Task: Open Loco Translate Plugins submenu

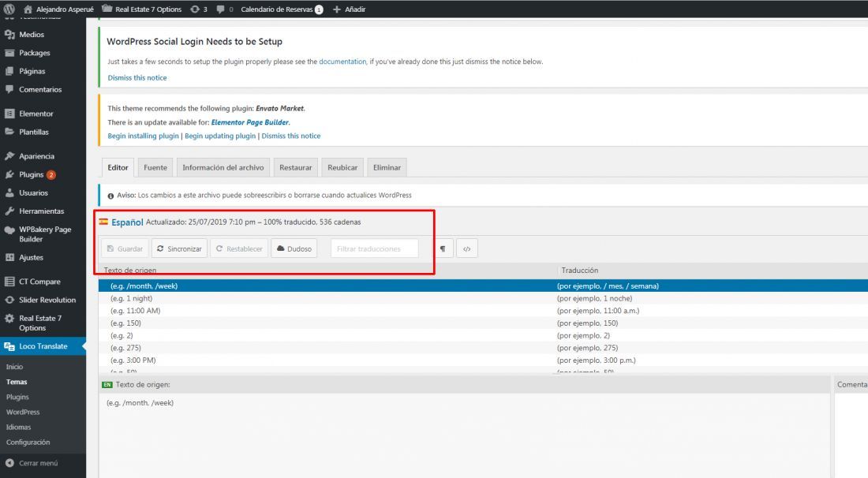Action: coord(17,397)
